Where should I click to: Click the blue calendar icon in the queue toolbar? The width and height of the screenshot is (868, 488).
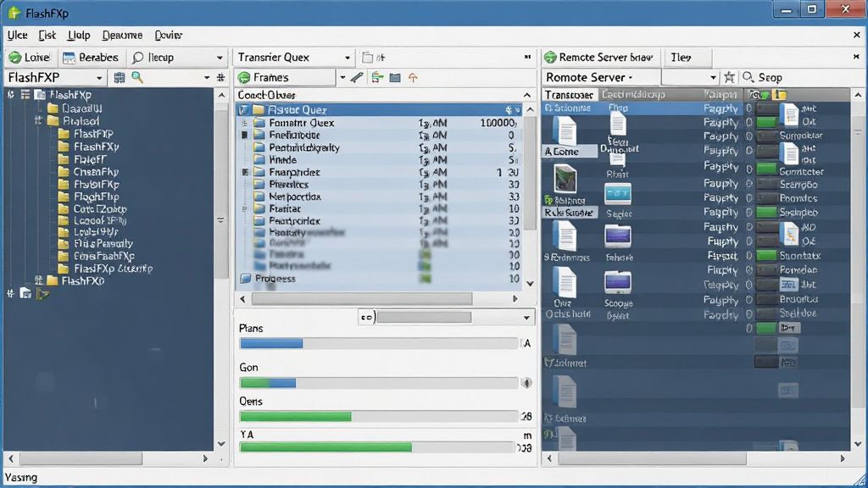point(395,77)
